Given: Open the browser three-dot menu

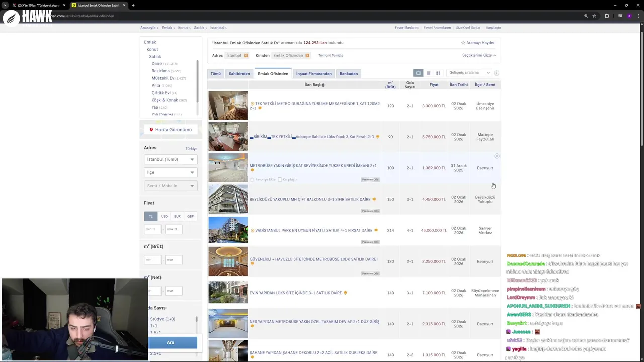Looking at the screenshot, I should 637,16.
